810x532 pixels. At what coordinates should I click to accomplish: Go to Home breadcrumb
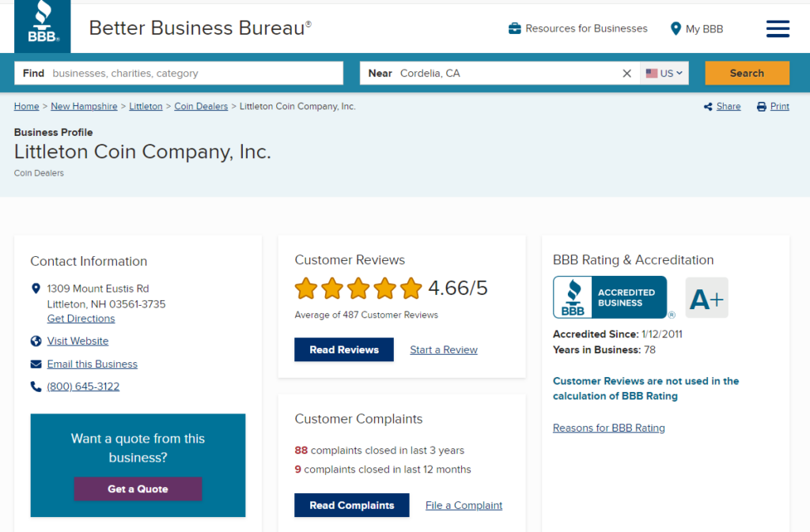[26, 106]
